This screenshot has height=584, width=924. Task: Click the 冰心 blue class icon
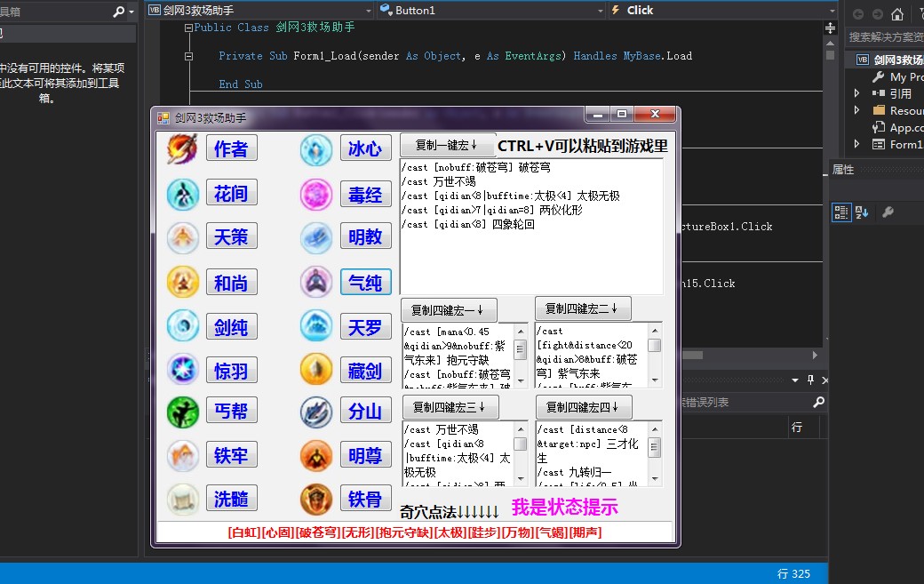315,149
